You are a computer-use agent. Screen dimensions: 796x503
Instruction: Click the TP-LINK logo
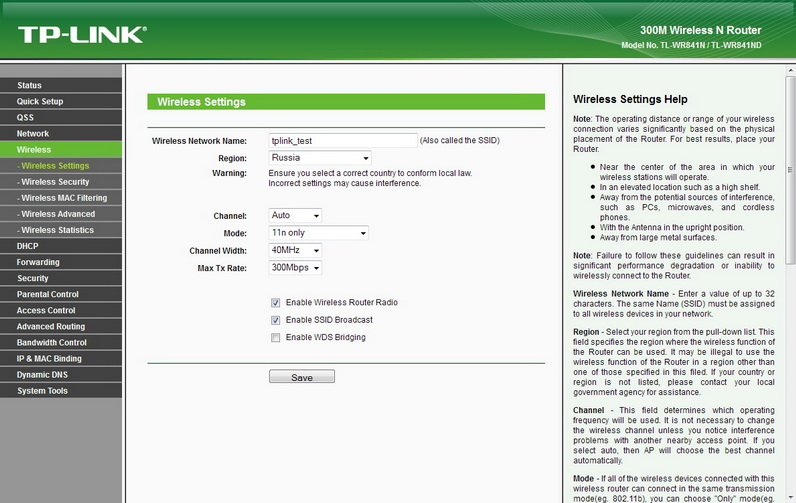point(82,34)
